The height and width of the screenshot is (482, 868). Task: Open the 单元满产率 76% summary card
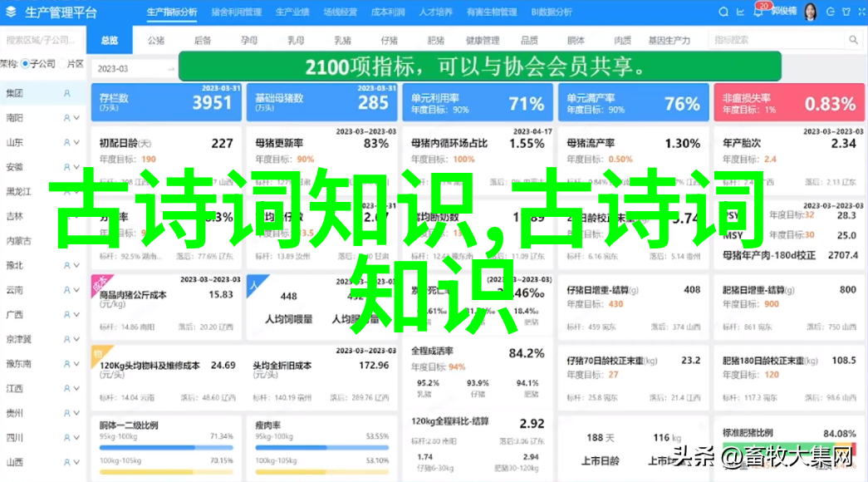pos(633,102)
